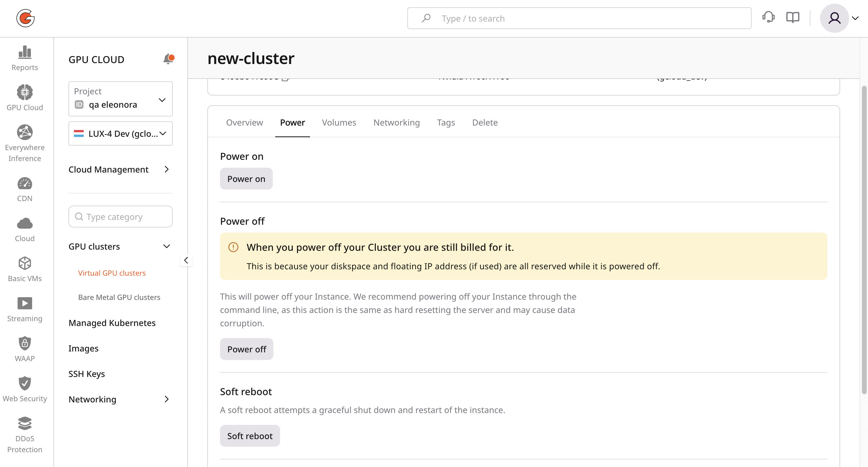868x467 pixels.
Task: Open the Streaming play icon
Action: tap(25, 303)
